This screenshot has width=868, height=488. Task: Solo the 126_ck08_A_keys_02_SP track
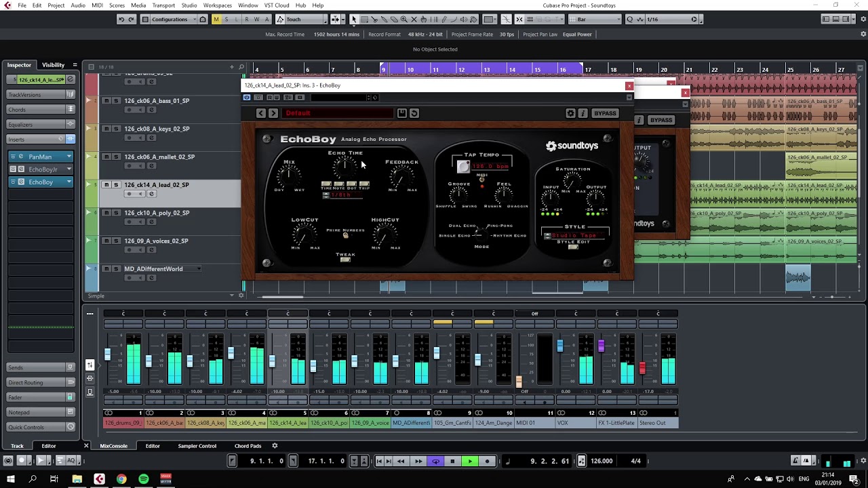pos(116,129)
